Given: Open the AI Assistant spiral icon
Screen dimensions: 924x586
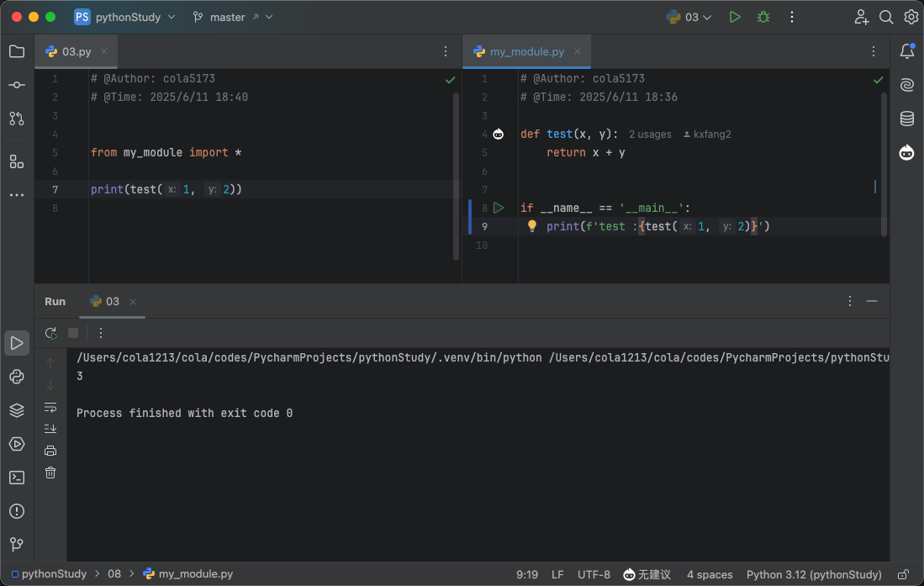Looking at the screenshot, I should (x=907, y=85).
